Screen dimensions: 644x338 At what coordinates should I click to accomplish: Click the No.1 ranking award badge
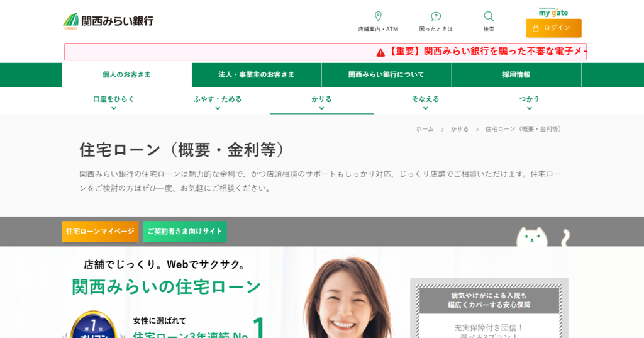(x=94, y=325)
